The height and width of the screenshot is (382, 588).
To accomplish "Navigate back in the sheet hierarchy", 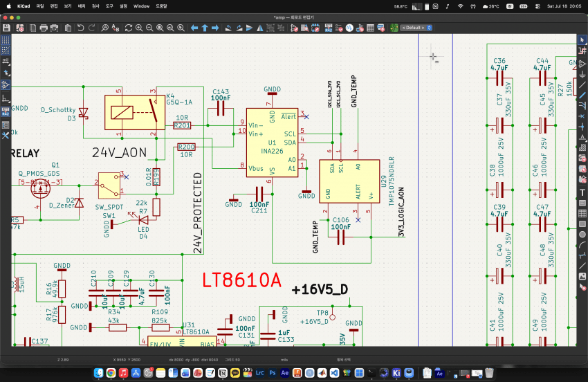I will coord(194,28).
